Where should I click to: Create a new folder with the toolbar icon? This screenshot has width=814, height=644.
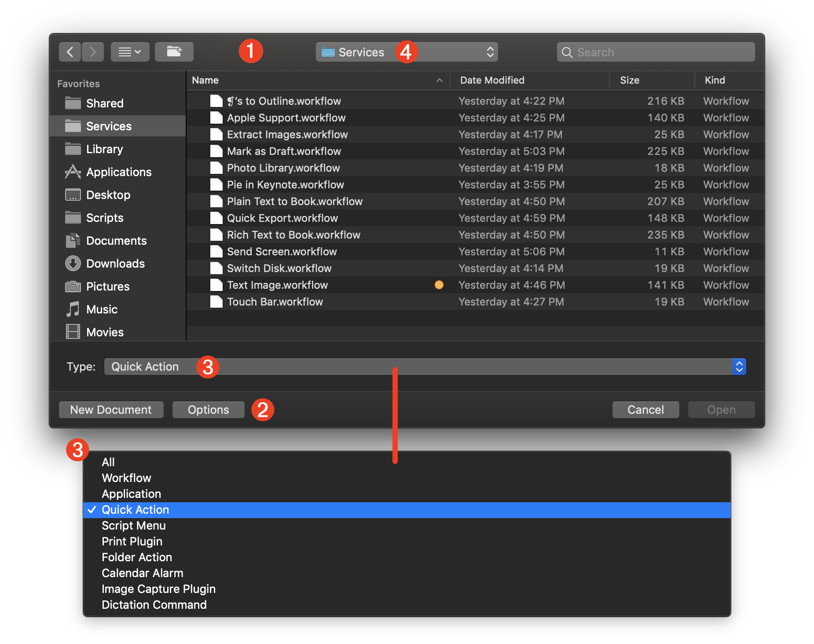click(x=174, y=52)
